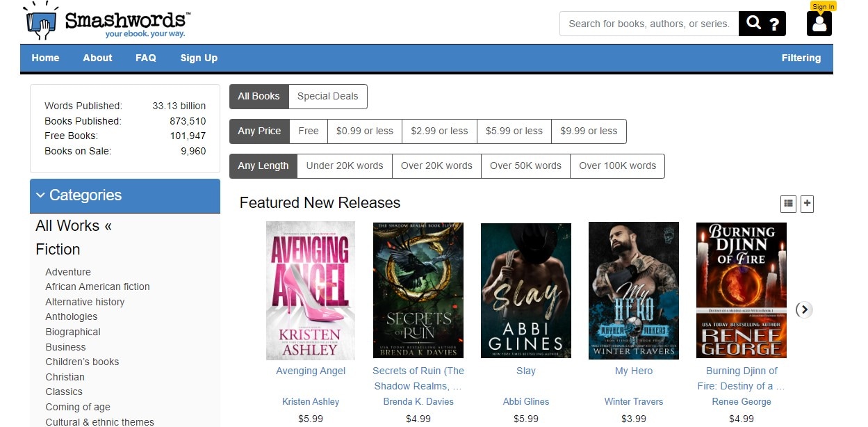
Task: Choose the Any Length filter
Action: tap(263, 166)
